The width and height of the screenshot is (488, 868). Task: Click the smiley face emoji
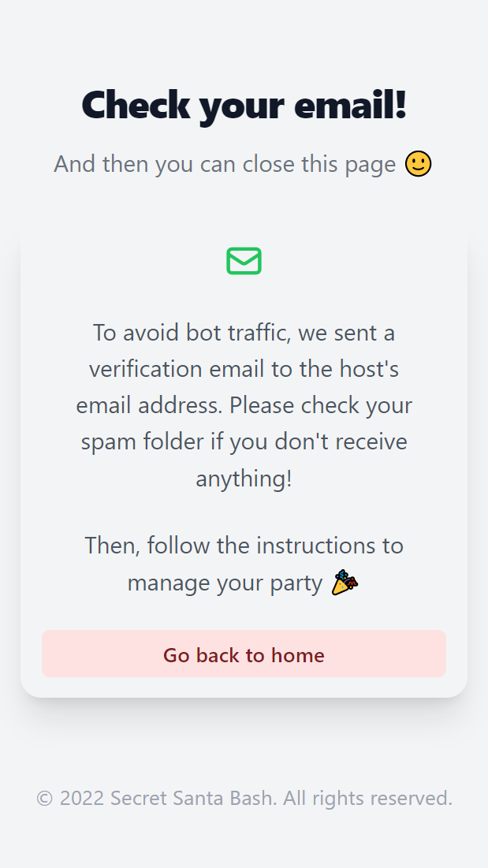point(418,165)
